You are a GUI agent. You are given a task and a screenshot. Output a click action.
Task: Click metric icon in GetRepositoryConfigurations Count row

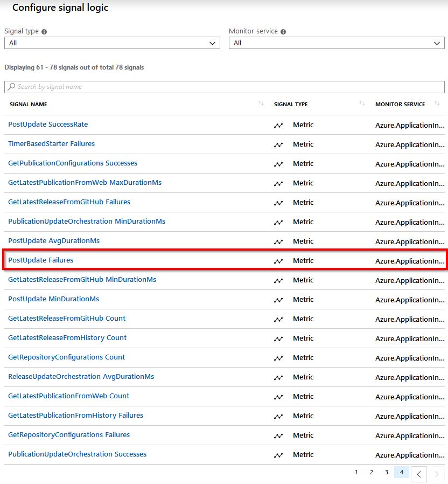point(278,358)
